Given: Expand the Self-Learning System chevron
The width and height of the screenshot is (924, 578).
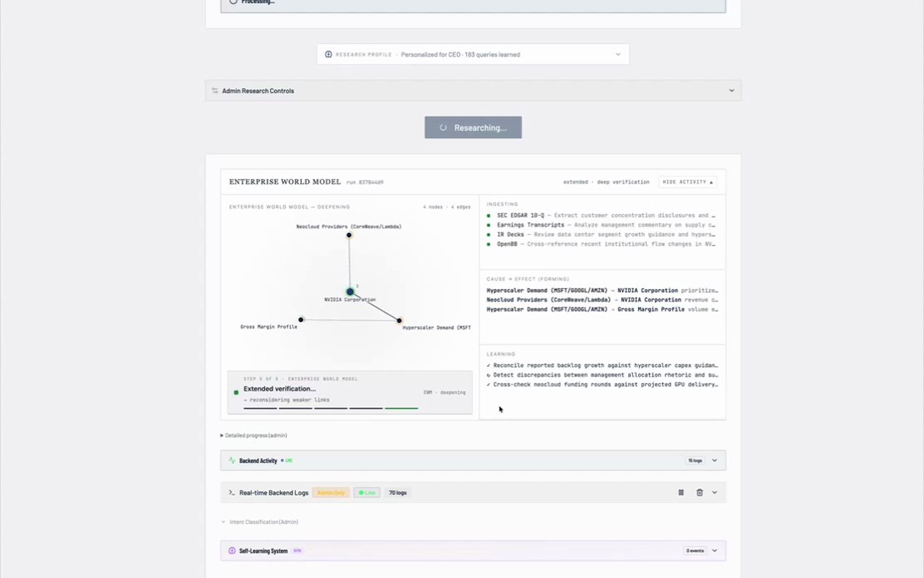Looking at the screenshot, I should 715,551.
